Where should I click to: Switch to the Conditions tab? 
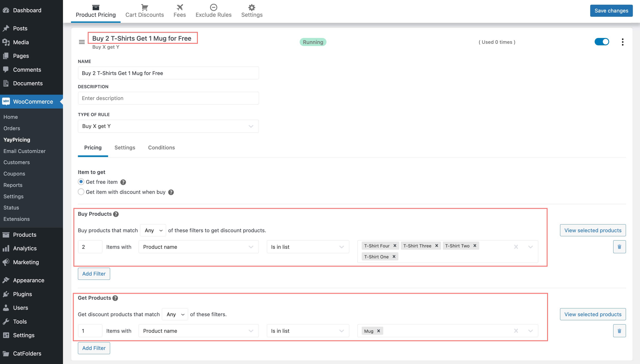click(x=161, y=147)
